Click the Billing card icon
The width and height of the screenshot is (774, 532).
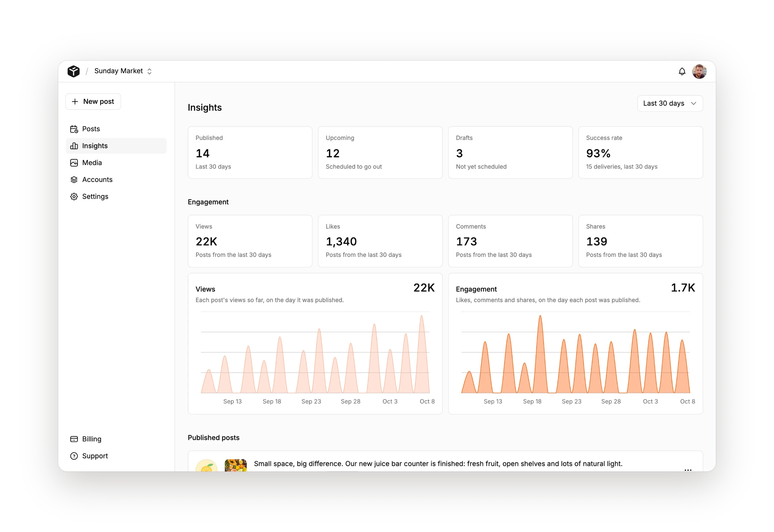(74, 439)
